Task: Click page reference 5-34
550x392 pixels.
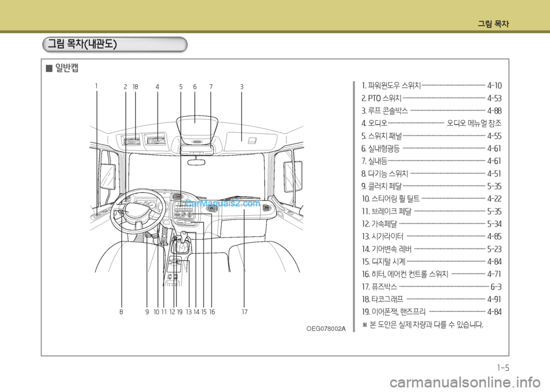Action: (494, 224)
